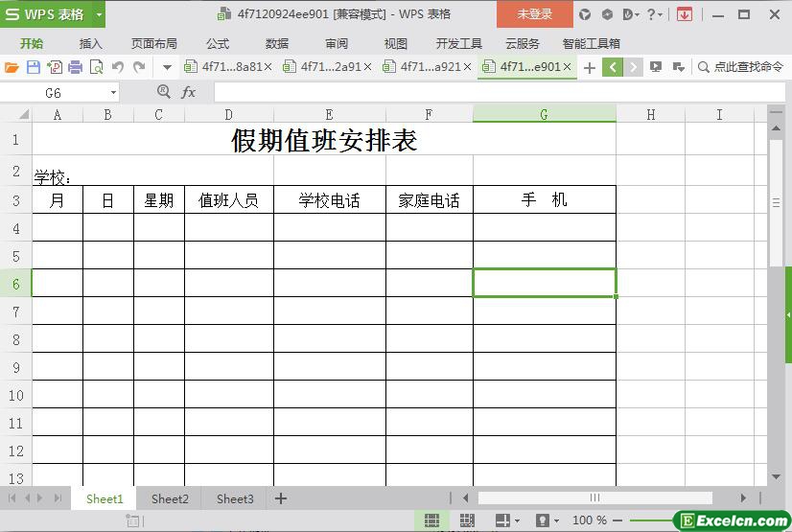792x532 pixels.
Task: Open the 插入 ribbon tab
Action: [x=91, y=43]
